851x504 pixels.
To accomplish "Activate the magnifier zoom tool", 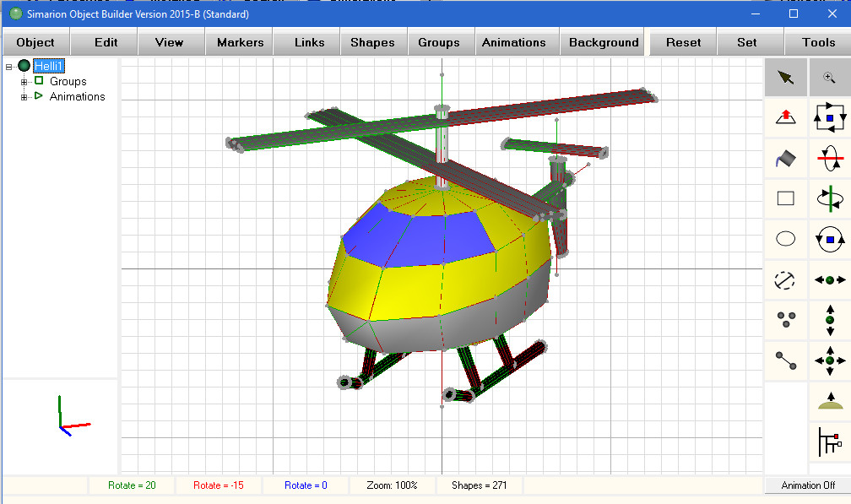I will tap(829, 77).
